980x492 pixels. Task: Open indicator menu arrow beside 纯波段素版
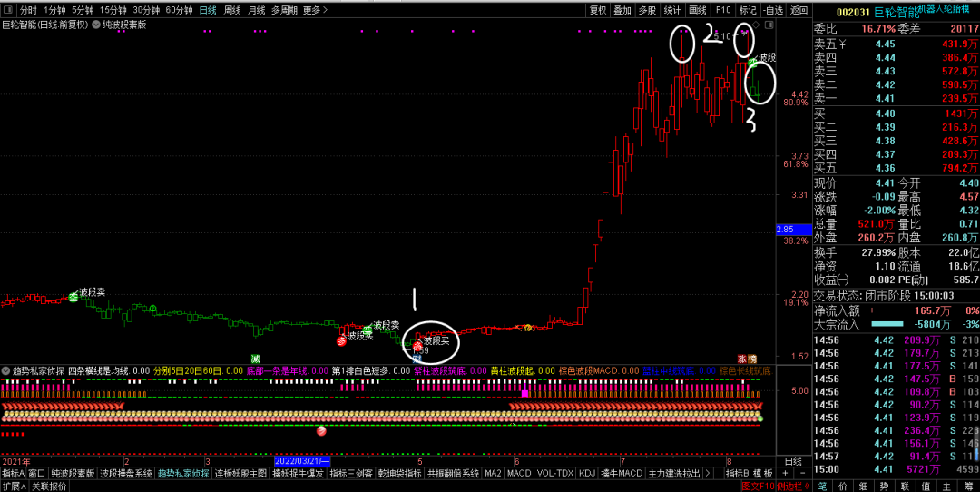(95, 25)
